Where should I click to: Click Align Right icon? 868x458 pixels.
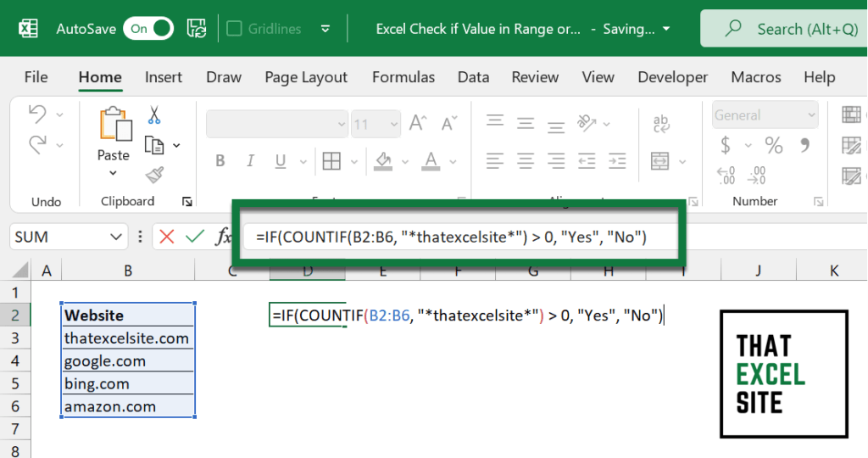556,161
